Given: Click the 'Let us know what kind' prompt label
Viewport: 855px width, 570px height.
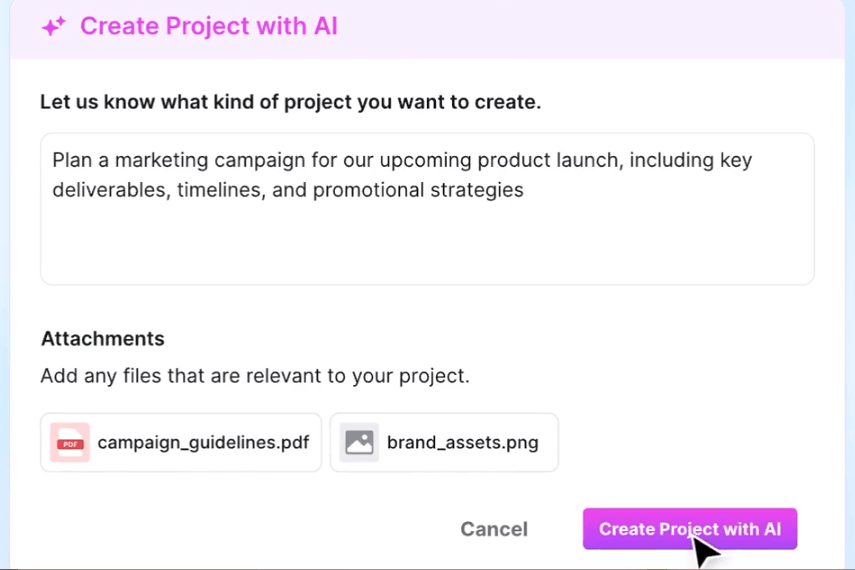Looking at the screenshot, I should 291,102.
